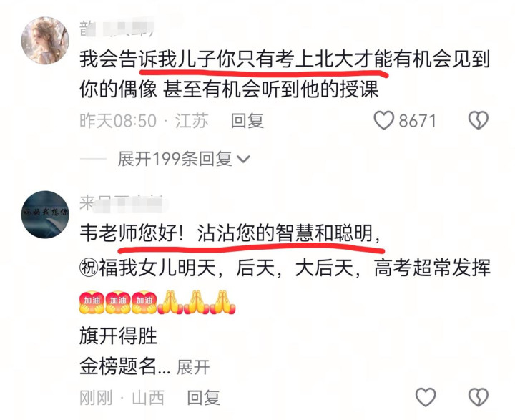The width and height of the screenshot is (515, 420).
Task: Tap the last praying hands emoji
Action: pyautogui.click(x=223, y=302)
